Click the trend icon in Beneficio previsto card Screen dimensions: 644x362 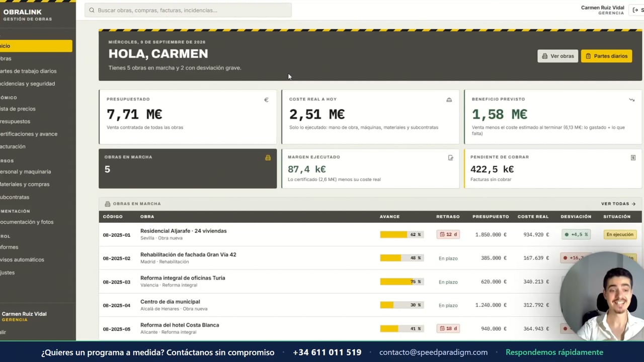click(x=631, y=100)
